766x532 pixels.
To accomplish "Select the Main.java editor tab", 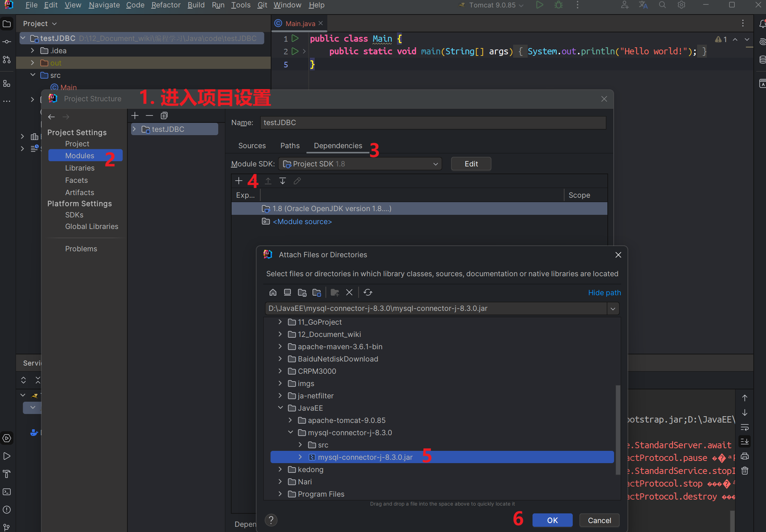I will tap(300, 23).
